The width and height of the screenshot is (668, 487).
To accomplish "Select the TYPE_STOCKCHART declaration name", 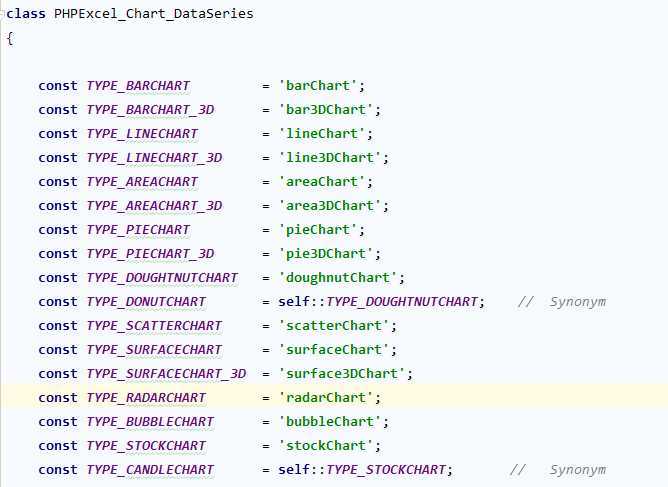I will click(x=146, y=446).
